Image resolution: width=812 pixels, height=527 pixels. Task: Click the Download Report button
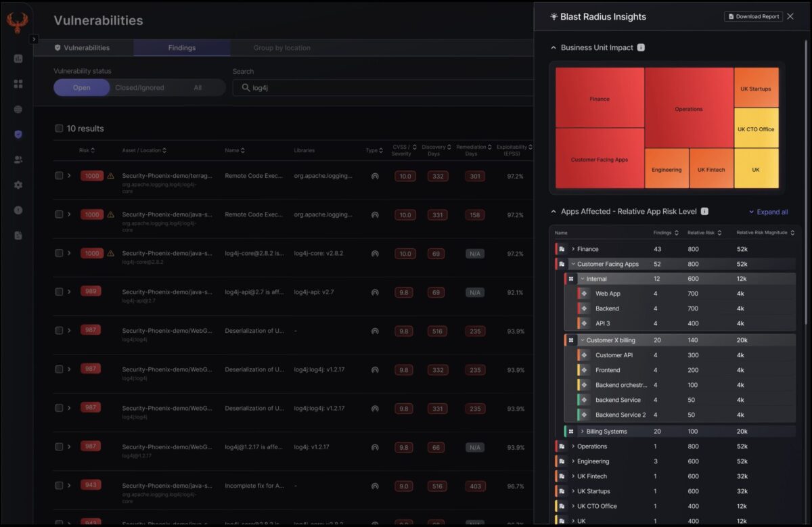tap(753, 16)
